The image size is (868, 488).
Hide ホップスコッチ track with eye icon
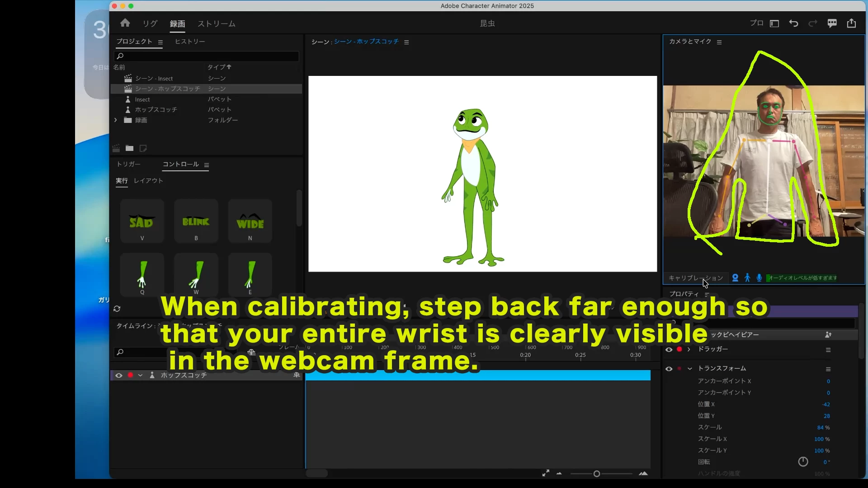[x=119, y=375]
